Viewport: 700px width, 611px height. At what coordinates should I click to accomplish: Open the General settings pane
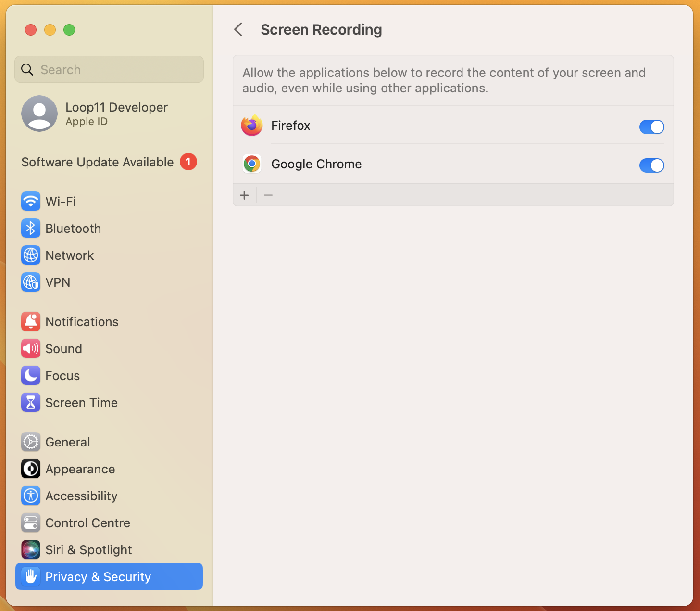pos(68,442)
